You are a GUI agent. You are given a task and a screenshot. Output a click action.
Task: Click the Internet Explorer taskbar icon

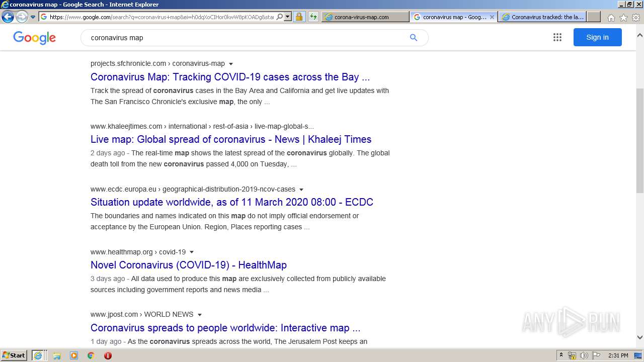(39, 355)
